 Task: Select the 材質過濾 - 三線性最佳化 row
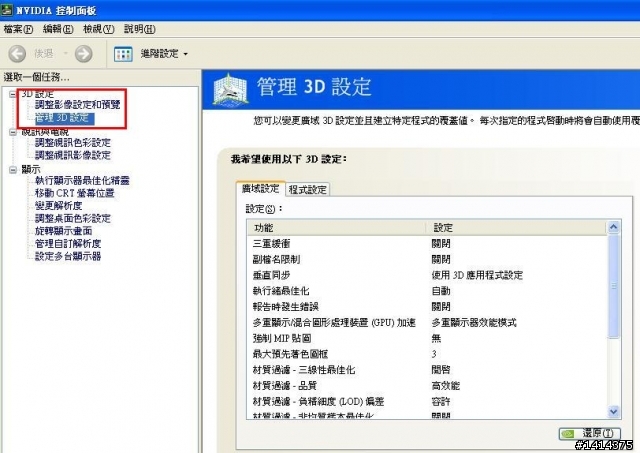427,370
